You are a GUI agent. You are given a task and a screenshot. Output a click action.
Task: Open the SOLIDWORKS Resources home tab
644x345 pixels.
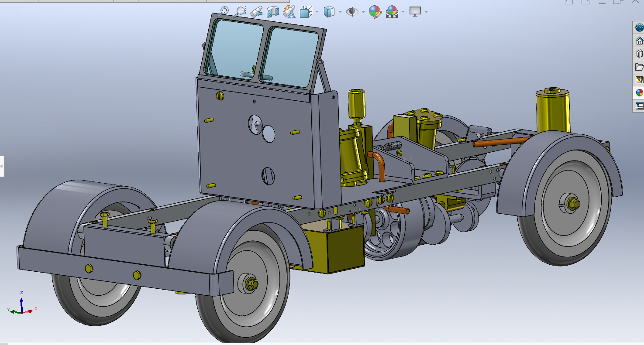639,41
